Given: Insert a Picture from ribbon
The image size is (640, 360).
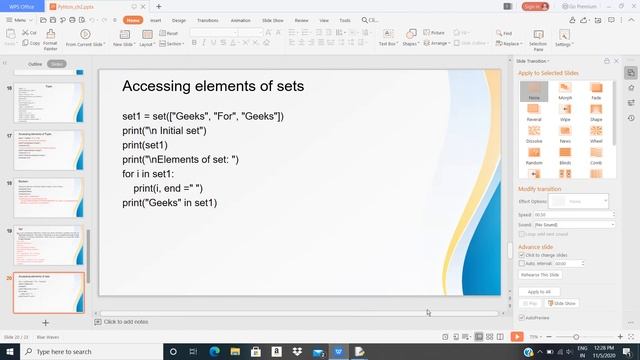Looking at the screenshot, I should coord(434,33).
